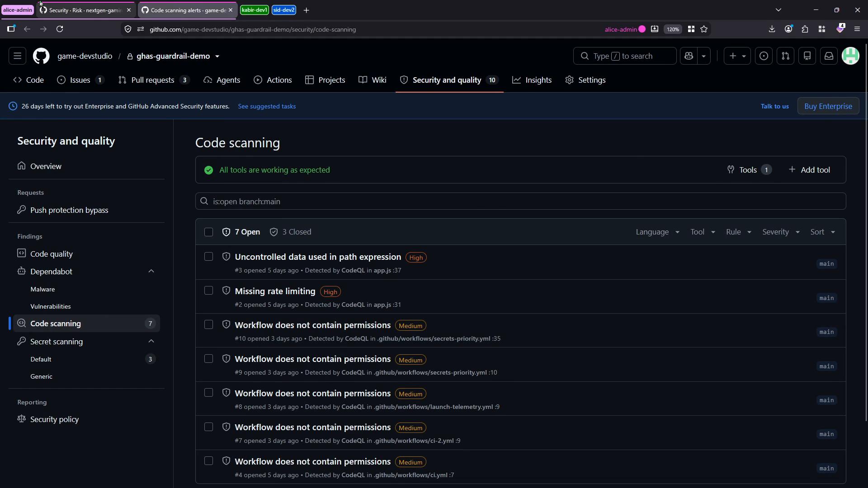Viewport: 868px width, 488px height.
Task: Open the Rule filter dropdown
Action: tap(738, 232)
